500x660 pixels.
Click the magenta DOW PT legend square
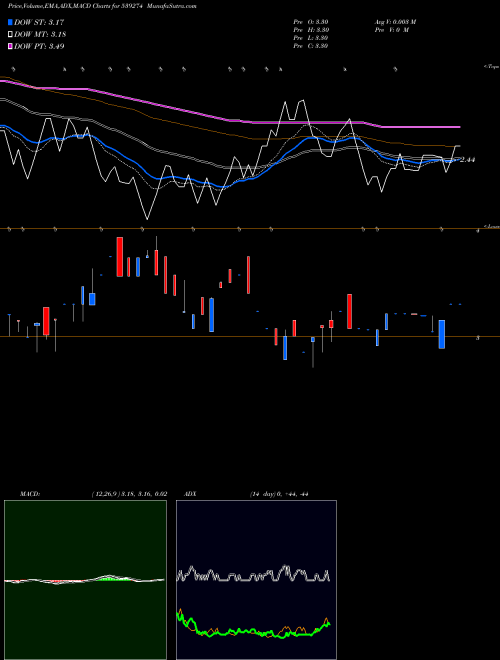pos(11,46)
